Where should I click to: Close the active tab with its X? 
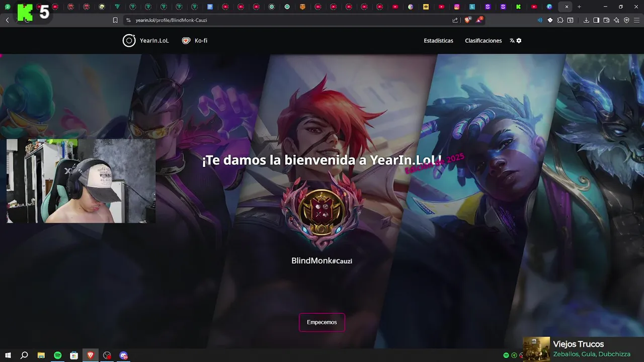tap(567, 7)
